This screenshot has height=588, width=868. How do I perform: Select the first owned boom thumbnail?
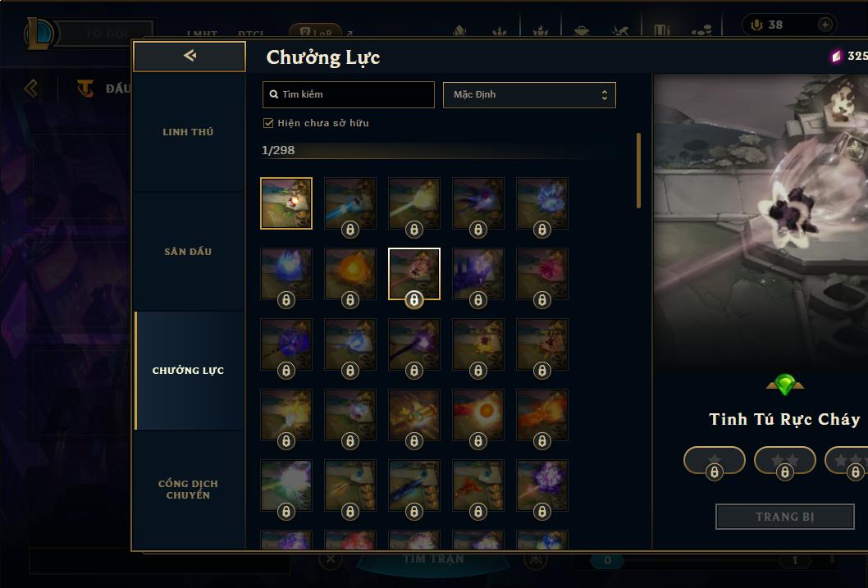click(x=286, y=203)
